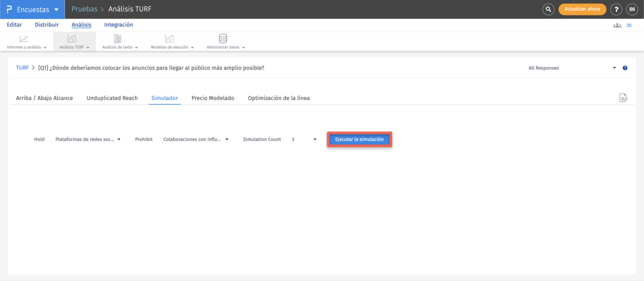Select the Análisis menu
The width and height of the screenshot is (644, 281).
82,25
